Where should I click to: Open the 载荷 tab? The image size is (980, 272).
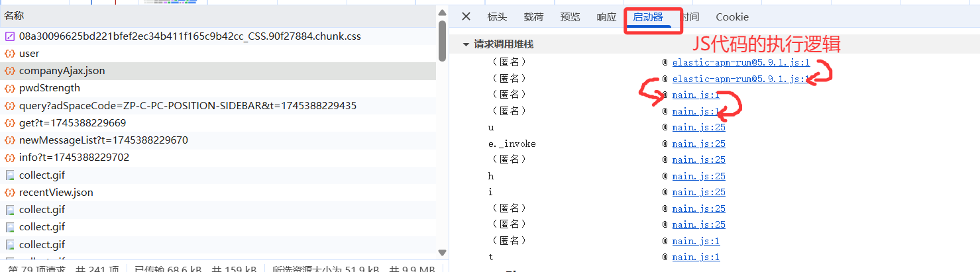(x=533, y=17)
